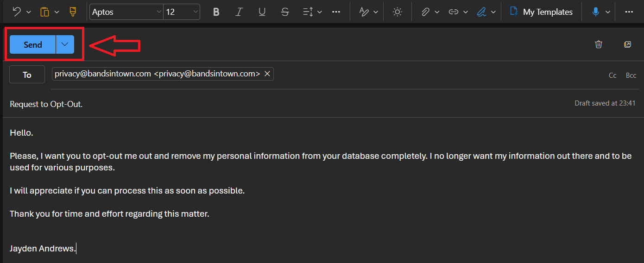Toggle Underline formatting
This screenshot has height=263, width=644.
(x=262, y=12)
